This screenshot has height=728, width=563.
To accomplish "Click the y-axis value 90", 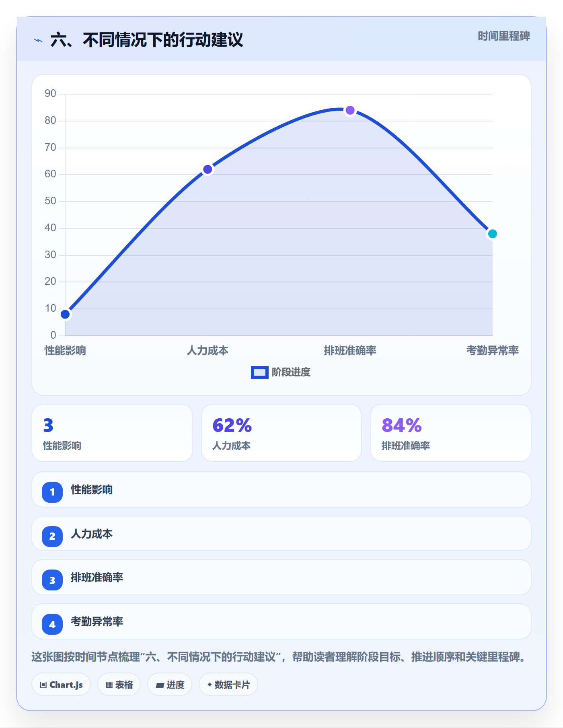I will click(x=50, y=94).
